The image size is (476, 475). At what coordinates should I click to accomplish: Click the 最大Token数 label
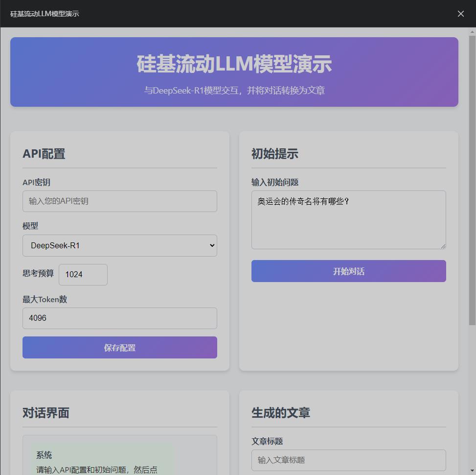[45, 299]
